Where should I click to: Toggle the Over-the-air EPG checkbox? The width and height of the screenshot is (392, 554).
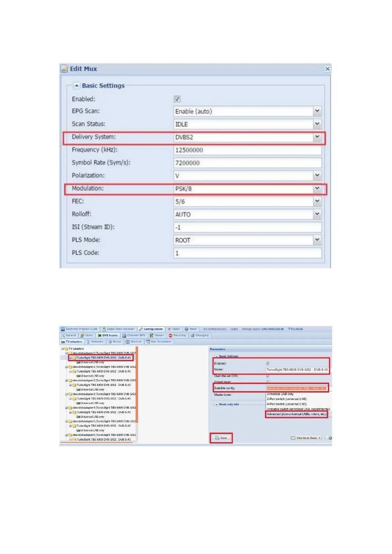268,376
